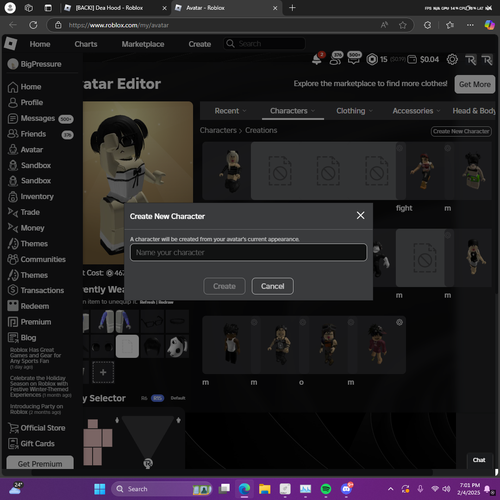Image resolution: width=500 pixels, height=500 pixels.
Task: Click the Refresh link
Action: click(x=148, y=302)
